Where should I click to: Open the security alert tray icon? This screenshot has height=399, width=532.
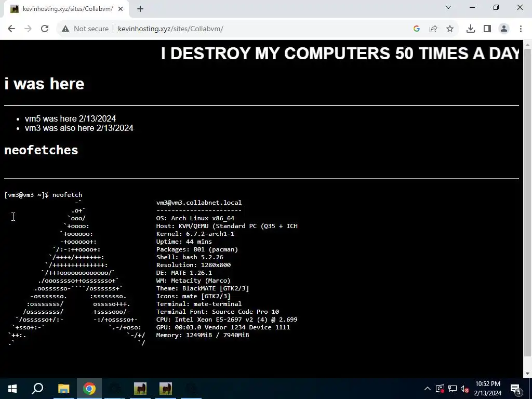pos(440,389)
